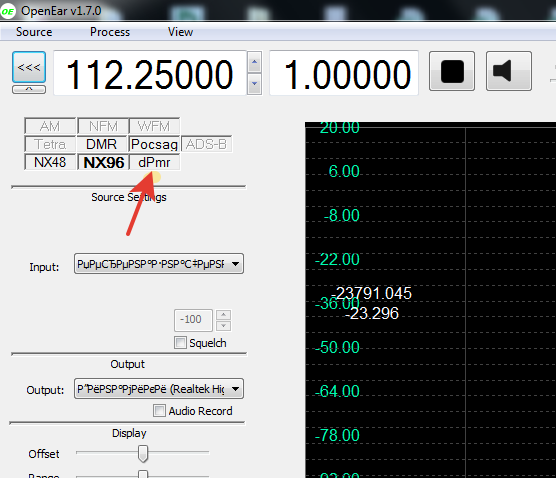Enable the Squelch checkbox

pyautogui.click(x=180, y=343)
